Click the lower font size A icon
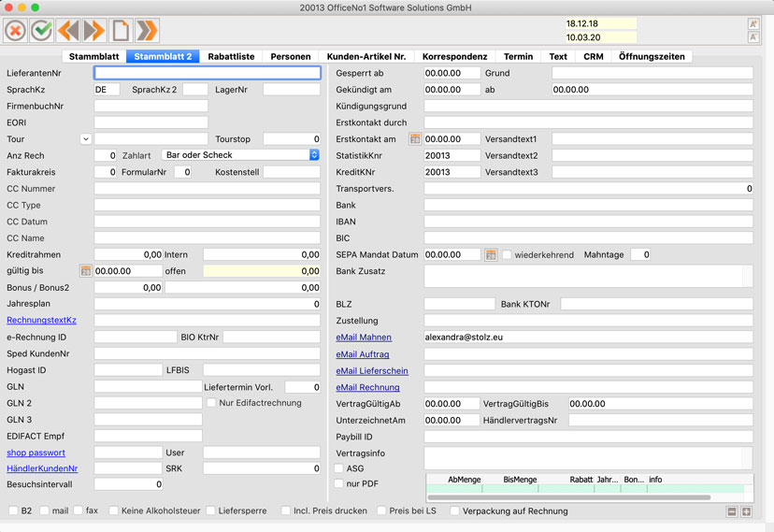774x532 pixels. 753,37
